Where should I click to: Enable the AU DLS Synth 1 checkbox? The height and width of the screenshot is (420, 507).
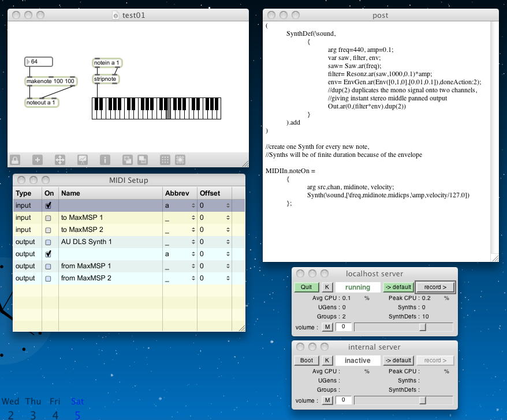pyautogui.click(x=48, y=242)
